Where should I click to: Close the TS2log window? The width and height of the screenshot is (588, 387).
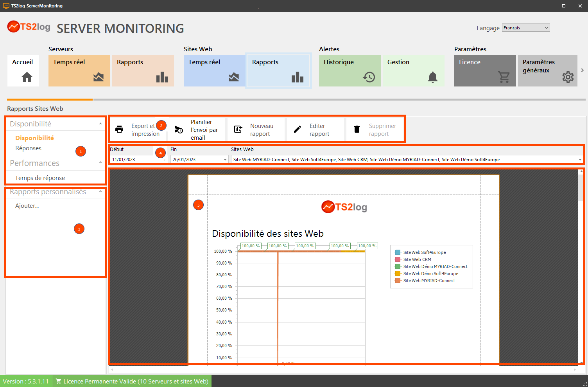pyautogui.click(x=580, y=6)
